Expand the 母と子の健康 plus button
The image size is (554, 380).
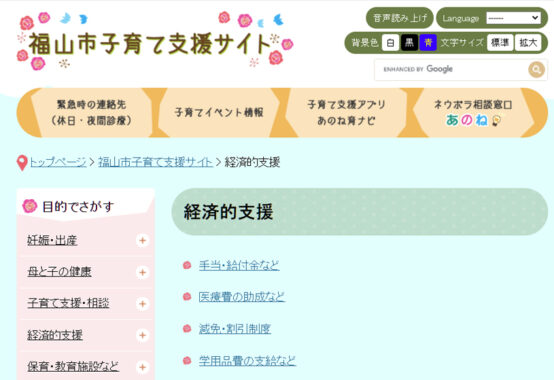tap(142, 272)
